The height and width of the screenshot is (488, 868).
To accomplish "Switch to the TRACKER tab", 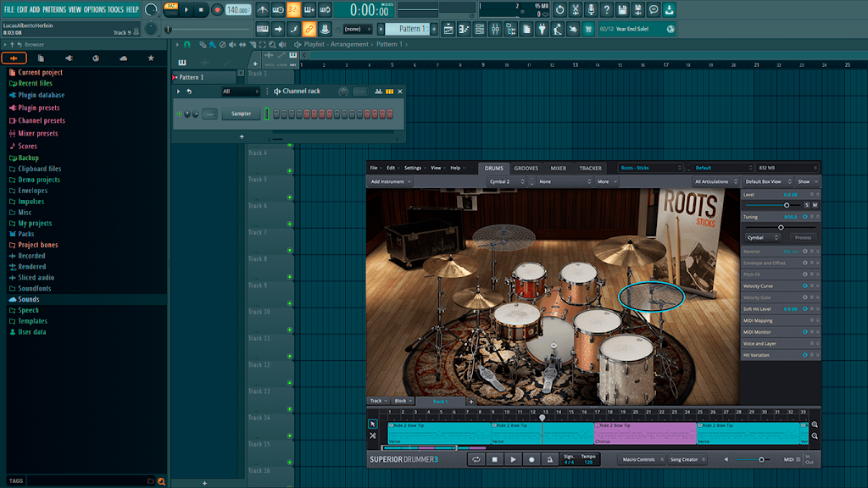I will [590, 169].
